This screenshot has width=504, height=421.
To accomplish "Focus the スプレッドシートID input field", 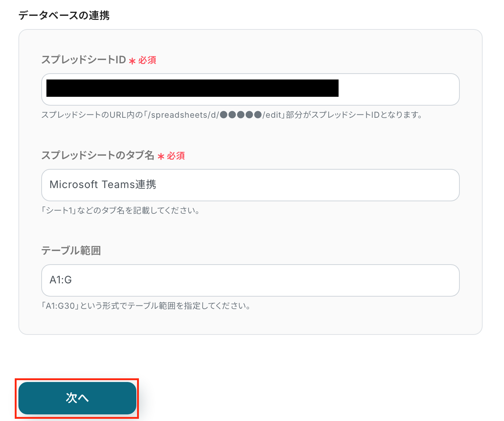I will [398, 89].
